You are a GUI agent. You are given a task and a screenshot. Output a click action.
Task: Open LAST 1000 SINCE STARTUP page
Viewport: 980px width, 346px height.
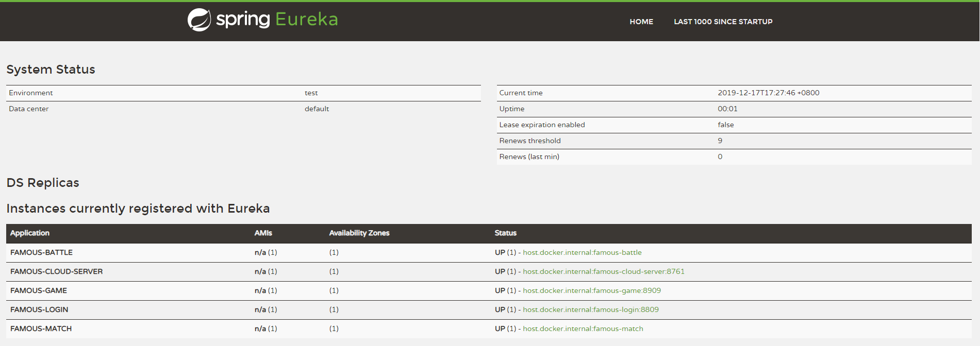coord(723,22)
